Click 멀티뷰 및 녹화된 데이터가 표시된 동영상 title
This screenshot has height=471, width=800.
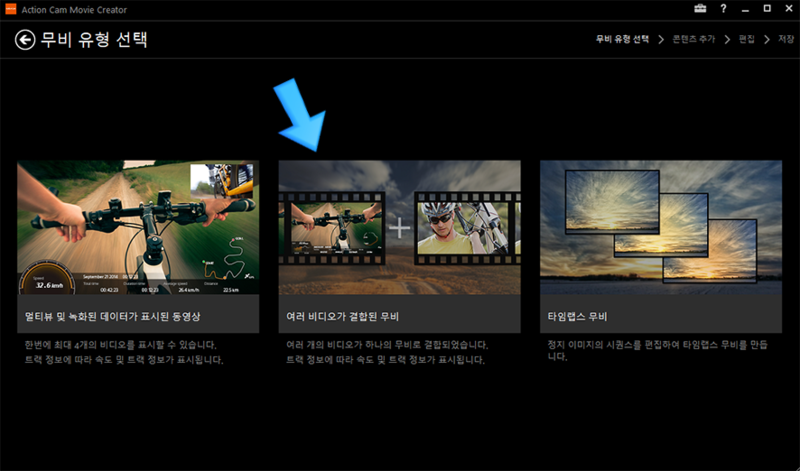point(113,316)
